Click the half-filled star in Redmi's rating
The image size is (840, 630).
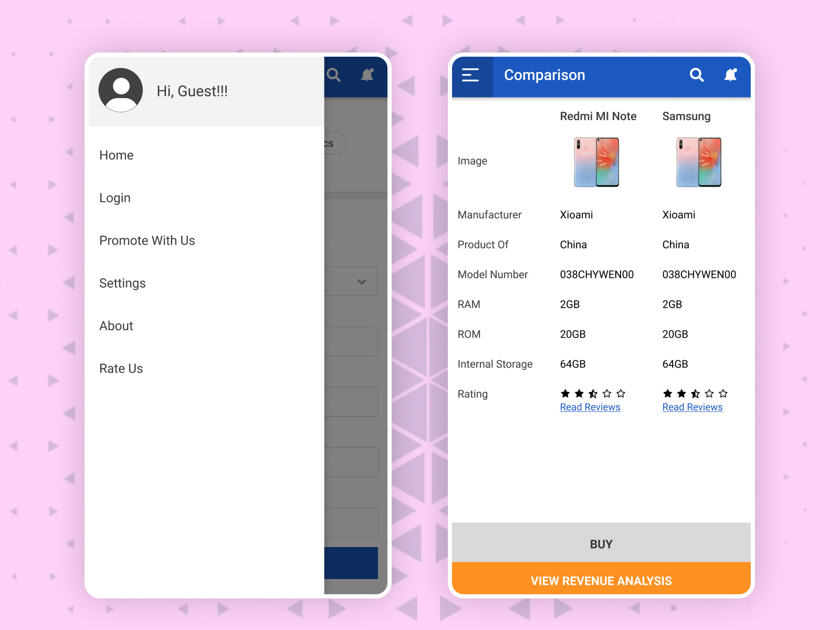click(x=593, y=393)
